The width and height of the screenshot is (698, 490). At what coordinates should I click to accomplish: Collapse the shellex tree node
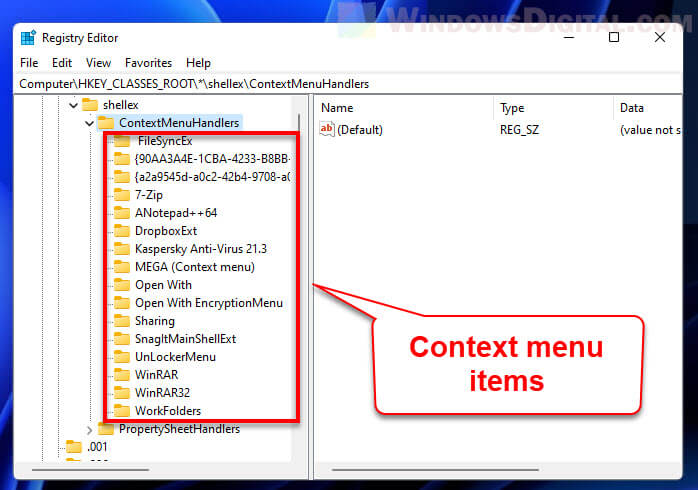pos(73,105)
